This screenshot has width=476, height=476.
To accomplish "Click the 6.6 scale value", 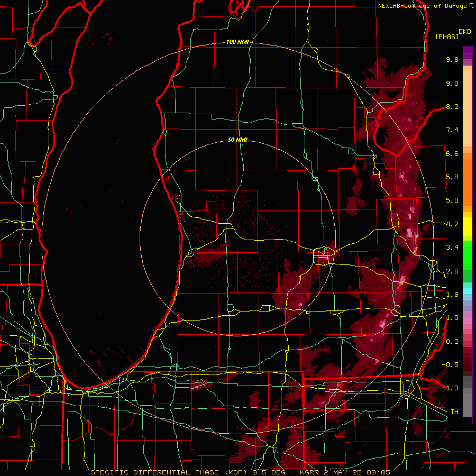I will pos(452,153).
